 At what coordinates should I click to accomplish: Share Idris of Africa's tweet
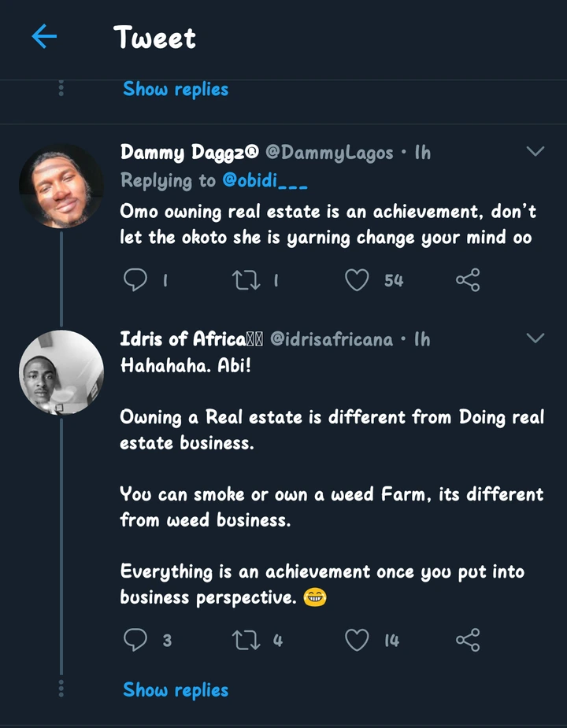(468, 640)
